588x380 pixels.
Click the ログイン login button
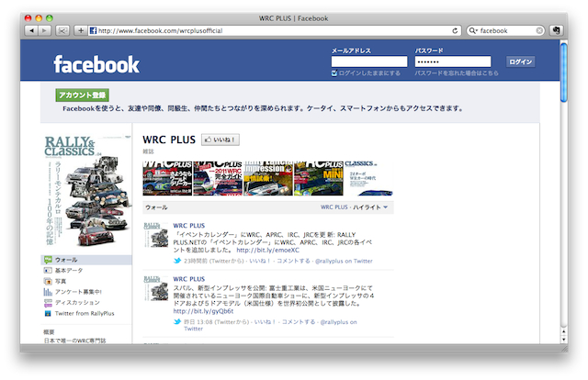tap(521, 61)
